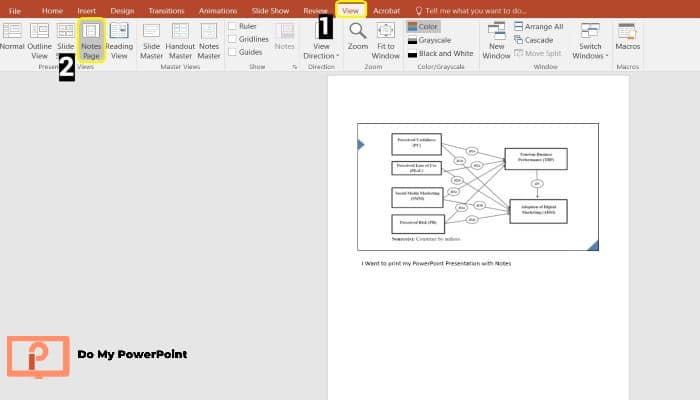Open the Transitions ribbon tab
Image resolution: width=700 pixels, height=400 pixels.
166,10
